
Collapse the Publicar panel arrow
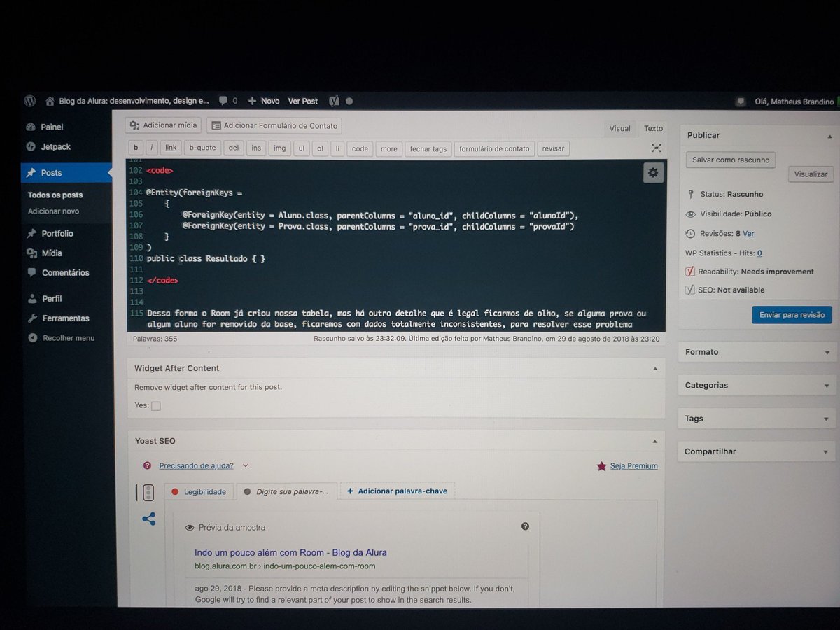tap(829, 136)
